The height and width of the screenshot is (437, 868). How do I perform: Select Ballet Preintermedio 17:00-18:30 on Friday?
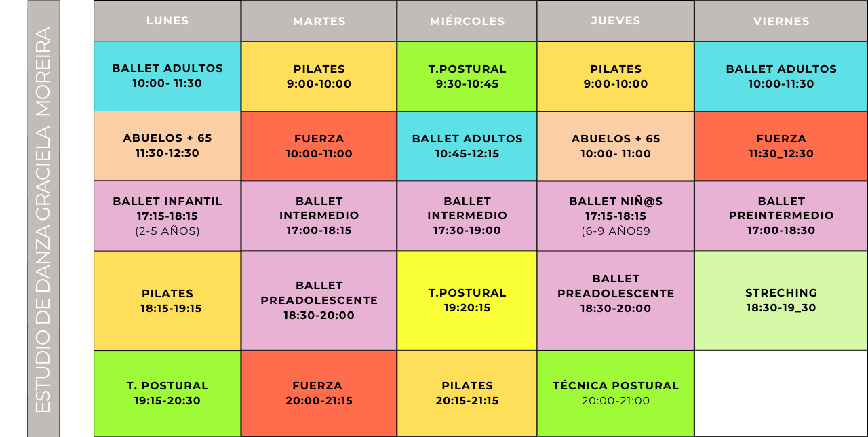pyautogui.click(x=781, y=216)
